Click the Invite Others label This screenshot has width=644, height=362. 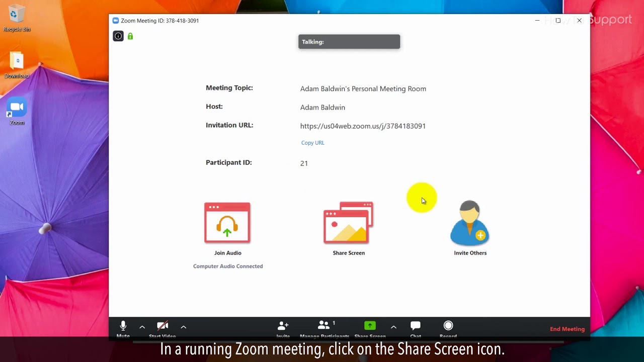coord(470,253)
